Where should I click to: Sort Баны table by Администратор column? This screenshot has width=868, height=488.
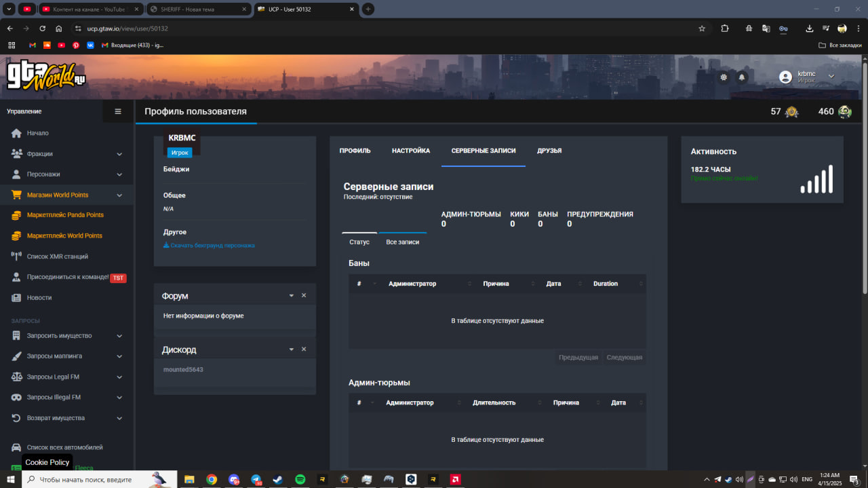[429, 284]
